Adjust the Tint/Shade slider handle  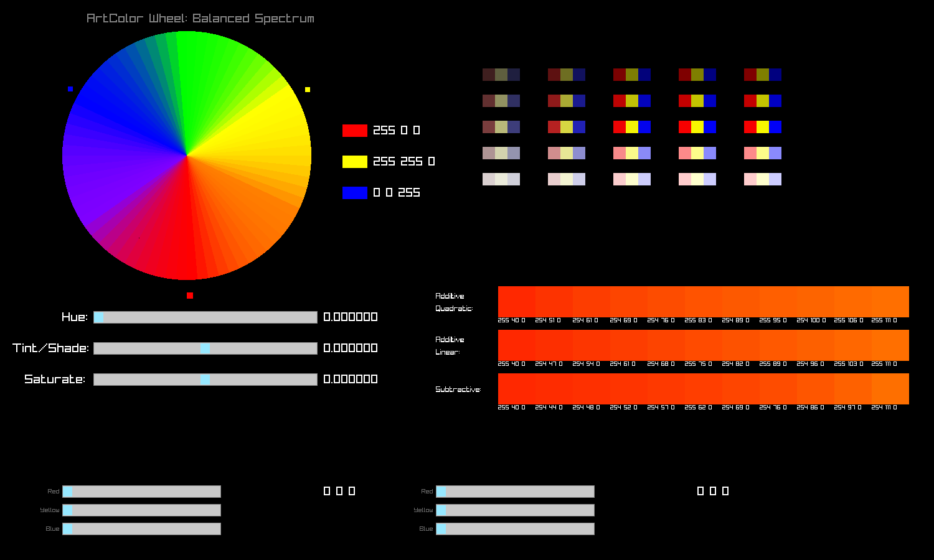click(x=205, y=348)
